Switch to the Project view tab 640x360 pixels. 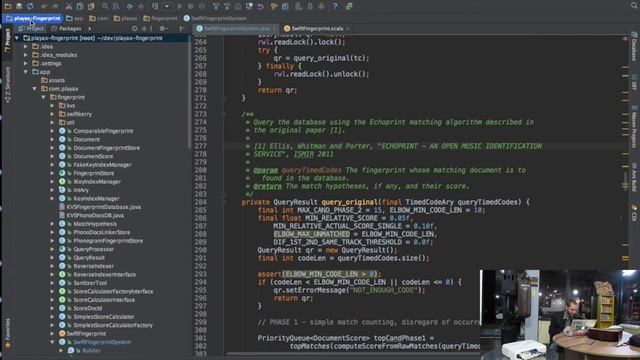[x=31, y=29]
